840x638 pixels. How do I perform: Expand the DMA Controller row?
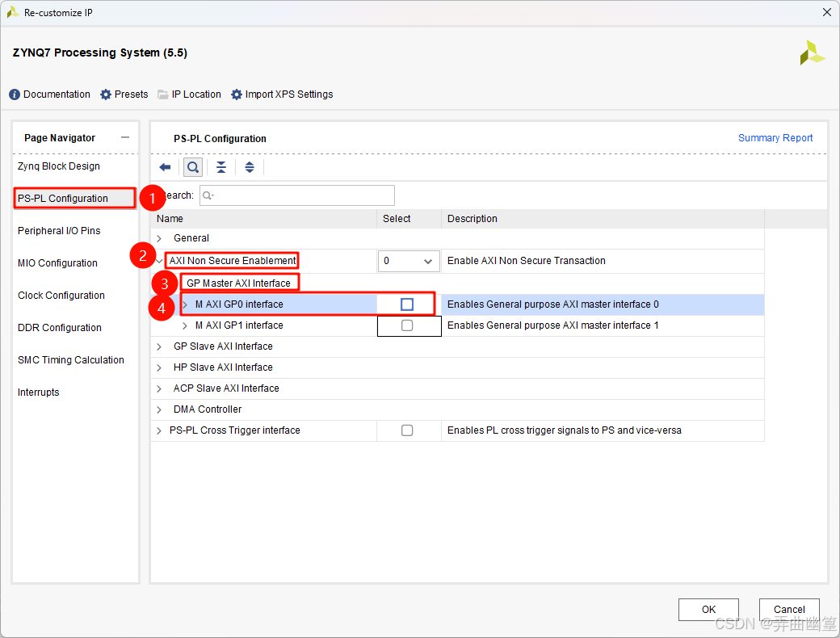point(159,409)
